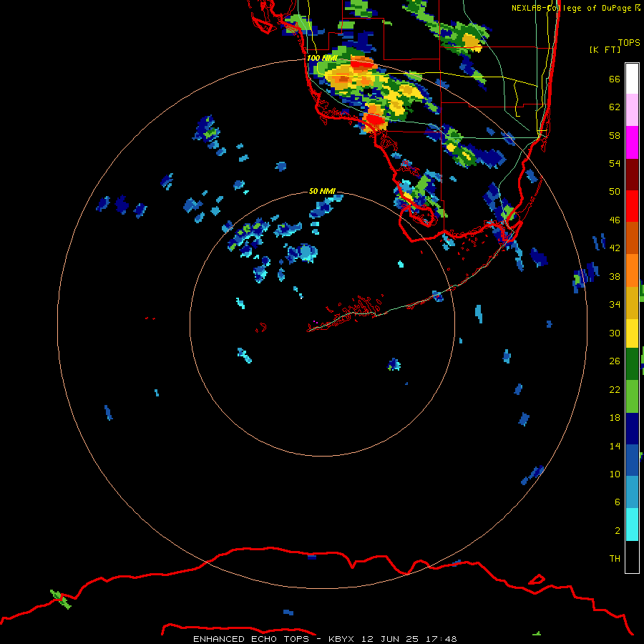The height and width of the screenshot is (644, 644).
Task: Click the TOPS legend title
Action: pyautogui.click(x=629, y=42)
